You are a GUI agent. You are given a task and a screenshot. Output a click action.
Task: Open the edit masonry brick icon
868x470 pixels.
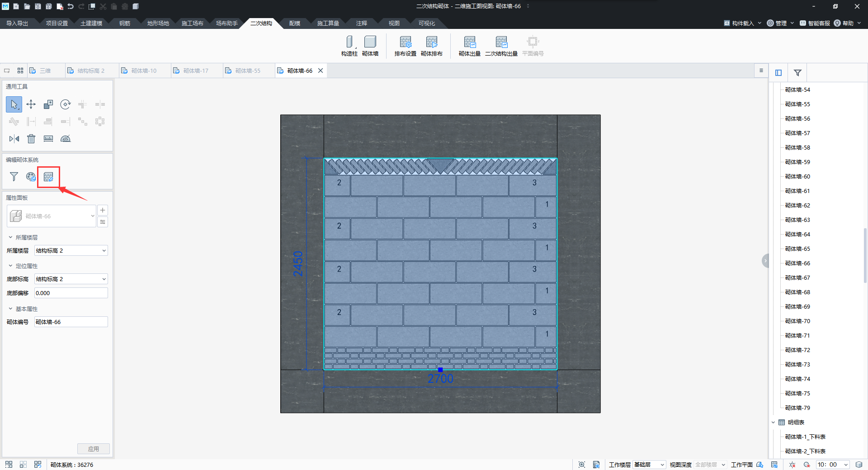(48, 177)
